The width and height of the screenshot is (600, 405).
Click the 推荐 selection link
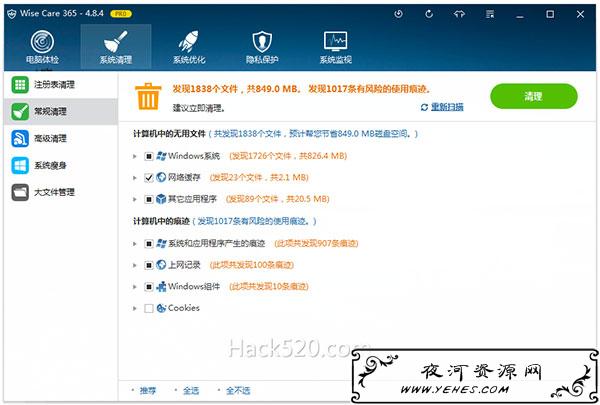[148, 390]
